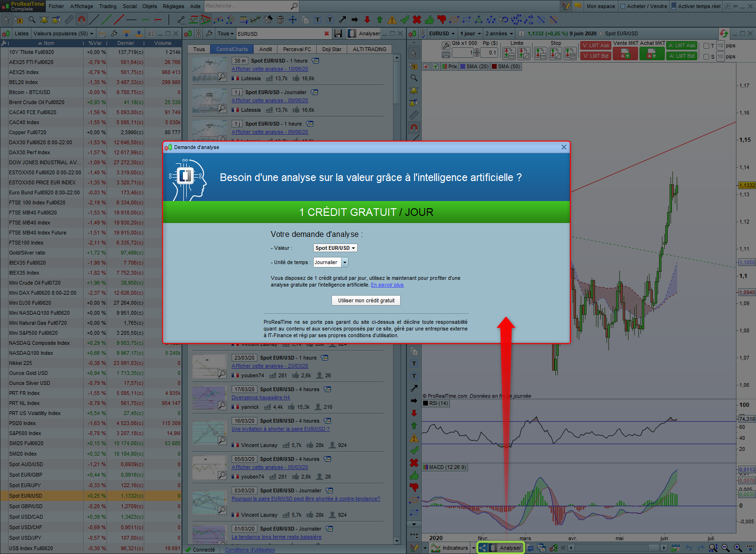The height and width of the screenshot is (554, 756).
Task: Open the Trading menu
Action: [107, 6]
